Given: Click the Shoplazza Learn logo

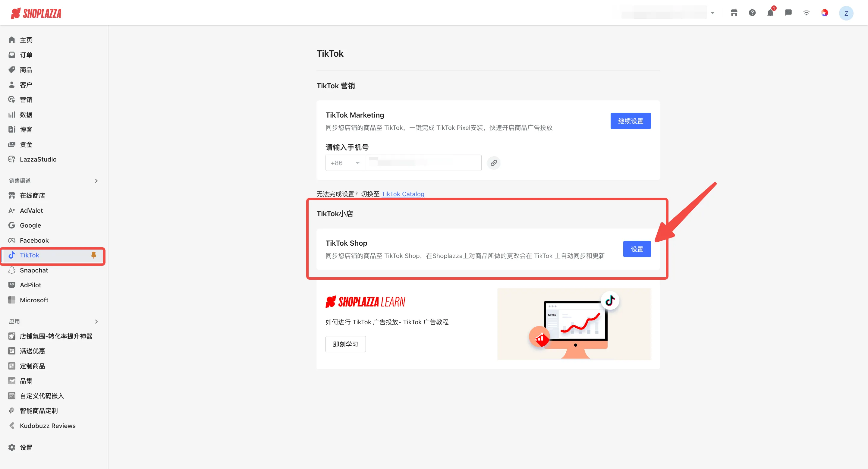Looking at the screenshot, I should 365,302.
